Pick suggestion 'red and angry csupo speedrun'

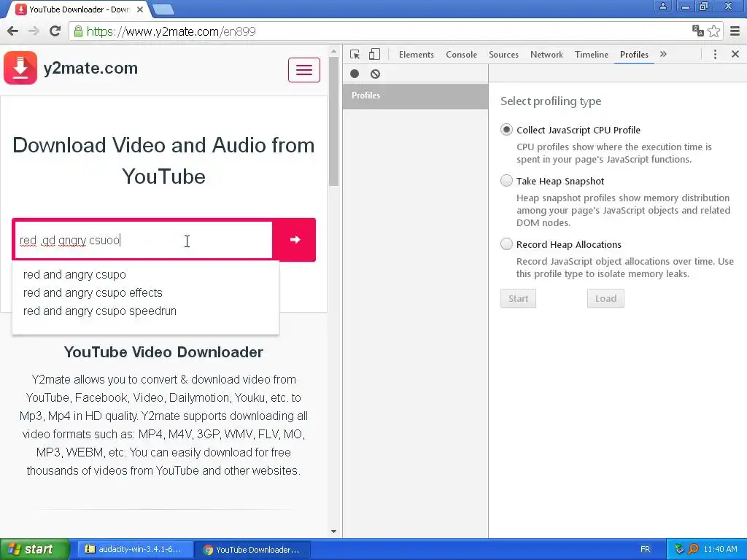145,311
